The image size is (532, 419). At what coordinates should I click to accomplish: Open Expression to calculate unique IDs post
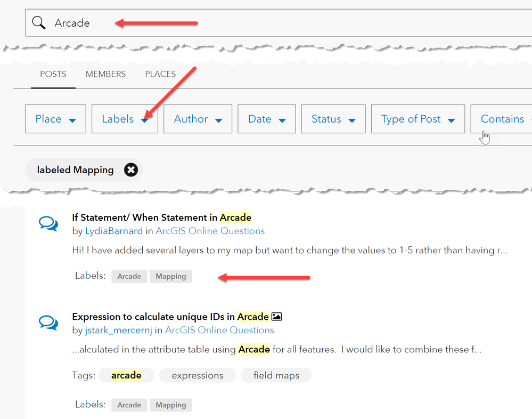click(170, 317)
